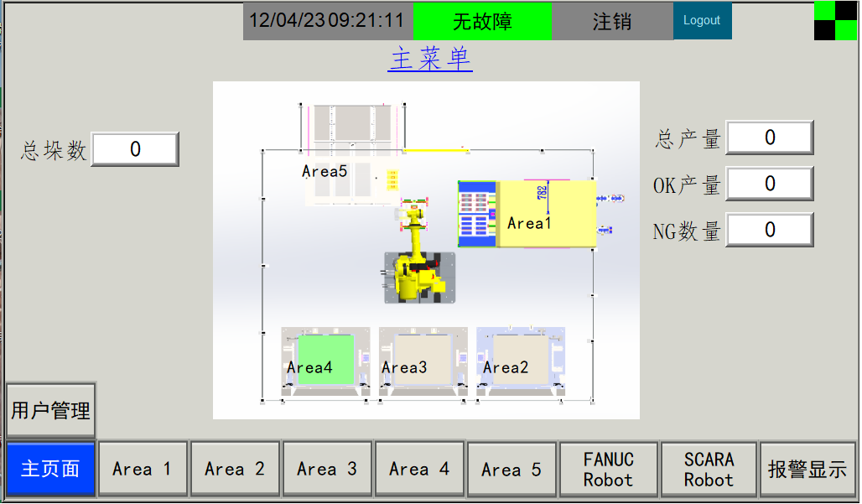
Task: Show the 报警显示 alarm display
Action: coord(807,470)
